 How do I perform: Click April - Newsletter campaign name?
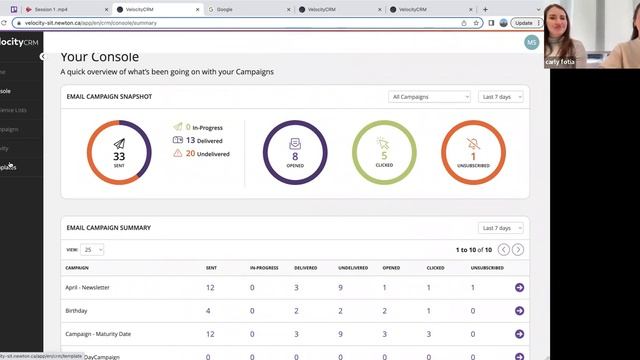point(87,288)
